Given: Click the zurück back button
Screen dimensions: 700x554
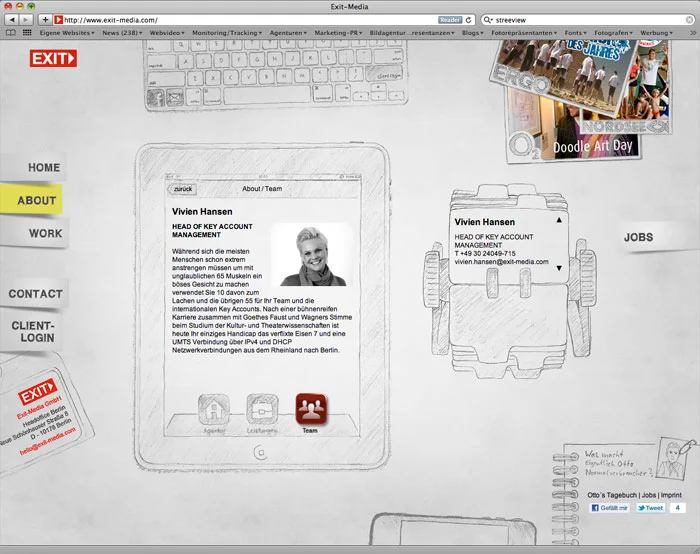Looking at the screenshot, I should (x=183, y=188).
